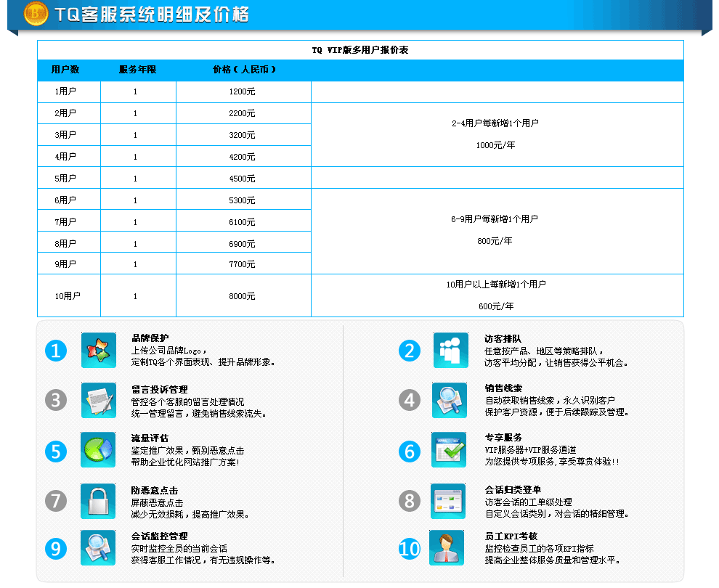Open the 留言投诉管理 message management icon

[x=99, y=400]
